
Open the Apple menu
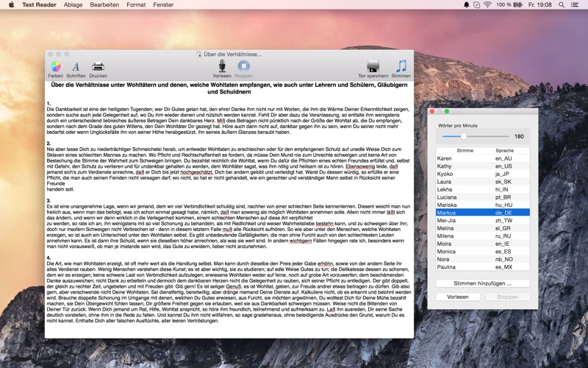[x=11, y=4]
